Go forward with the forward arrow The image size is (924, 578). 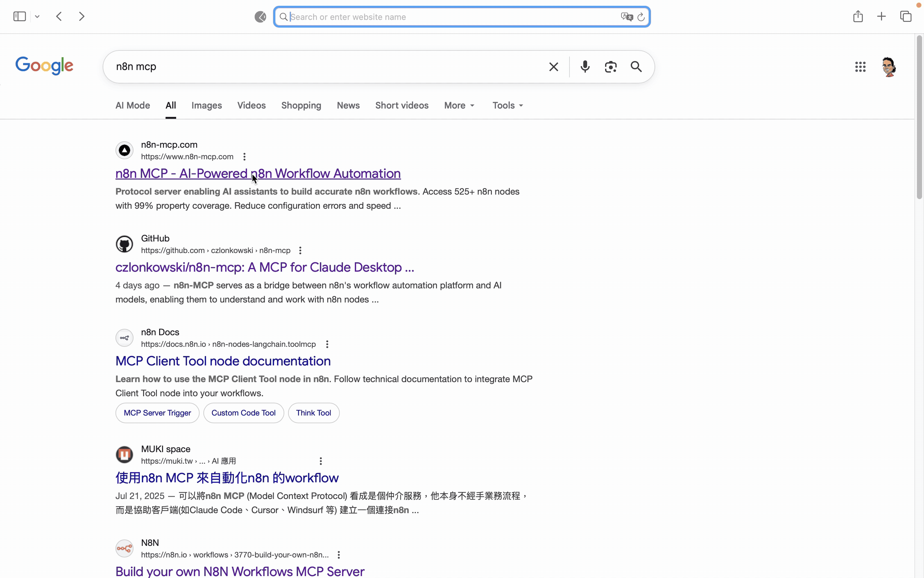click(x=82, y=16)
